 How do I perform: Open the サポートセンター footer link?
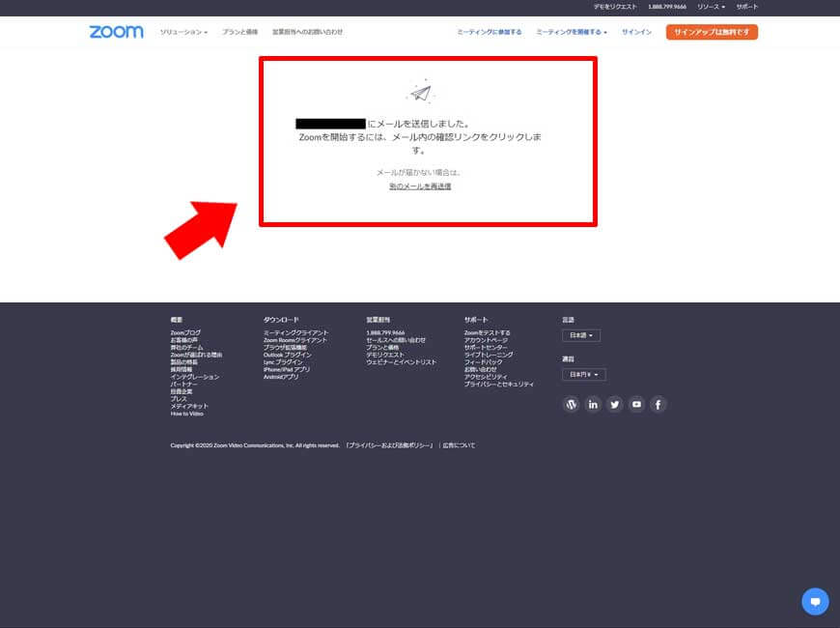click(x=486, y=348)
